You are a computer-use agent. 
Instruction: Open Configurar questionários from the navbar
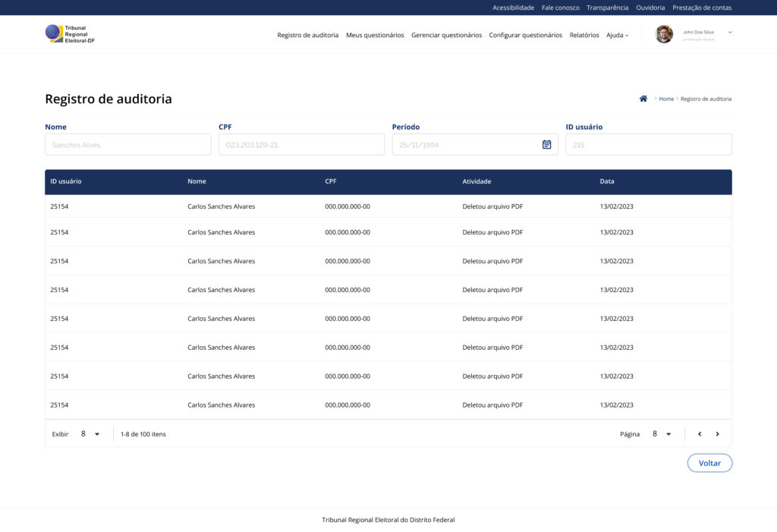click(x=525, y=35)
